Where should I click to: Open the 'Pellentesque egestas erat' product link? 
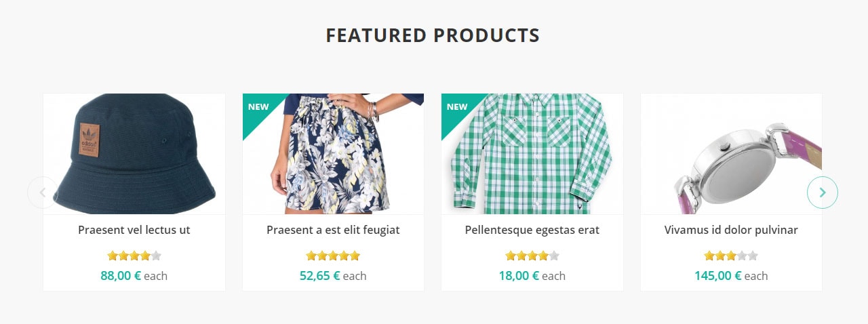pyautogui.click(x=532, y=230)
